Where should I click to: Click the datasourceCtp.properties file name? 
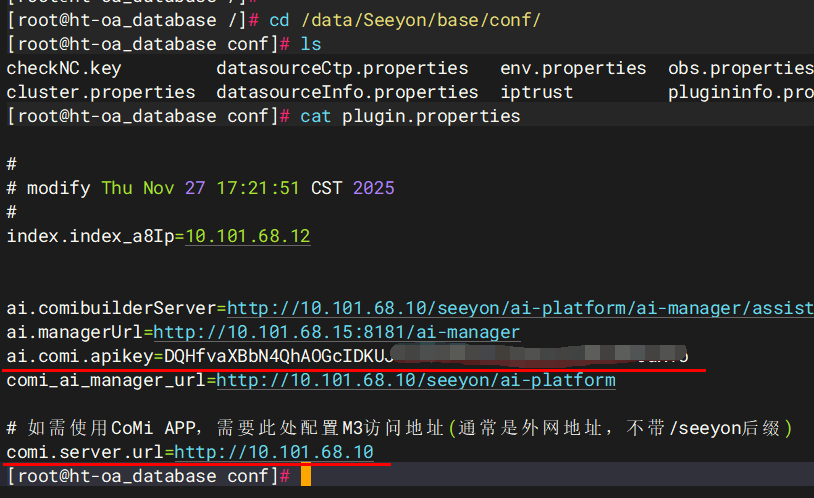coord(342,68)
